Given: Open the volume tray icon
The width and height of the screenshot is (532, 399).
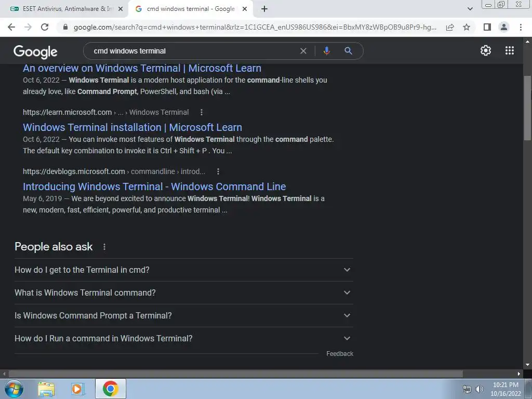Looking at the screenshot, I should click(x=479, y=389).
